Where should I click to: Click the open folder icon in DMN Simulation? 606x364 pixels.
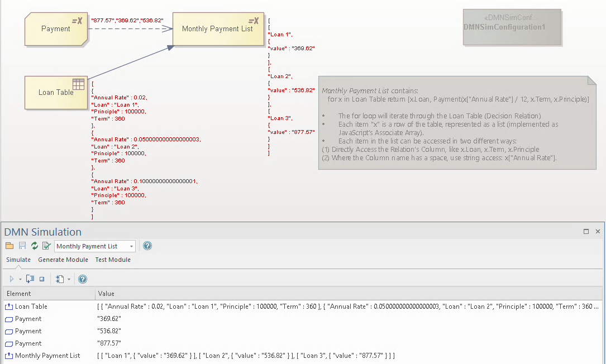9,246
